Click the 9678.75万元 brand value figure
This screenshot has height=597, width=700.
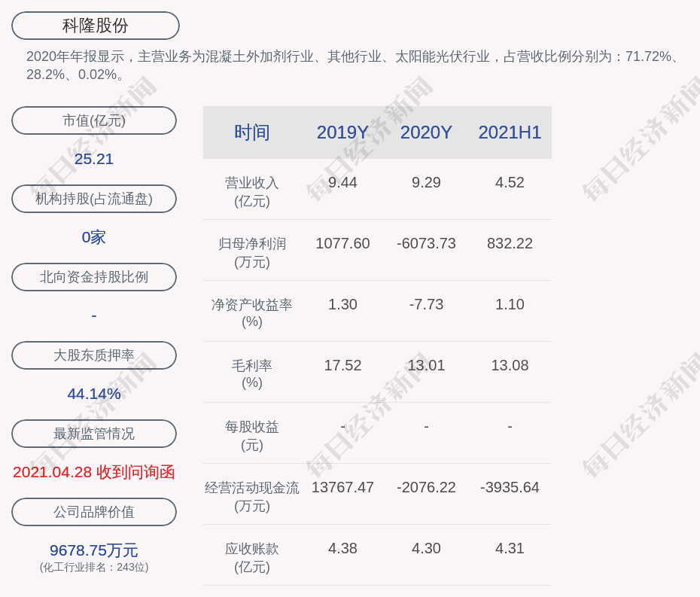click(94, 550)
